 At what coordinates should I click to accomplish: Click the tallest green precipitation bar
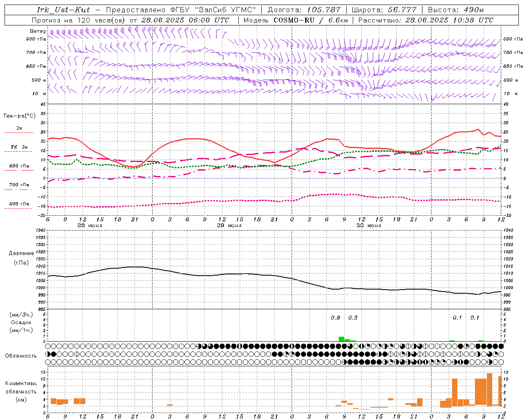tap(341, 339)
